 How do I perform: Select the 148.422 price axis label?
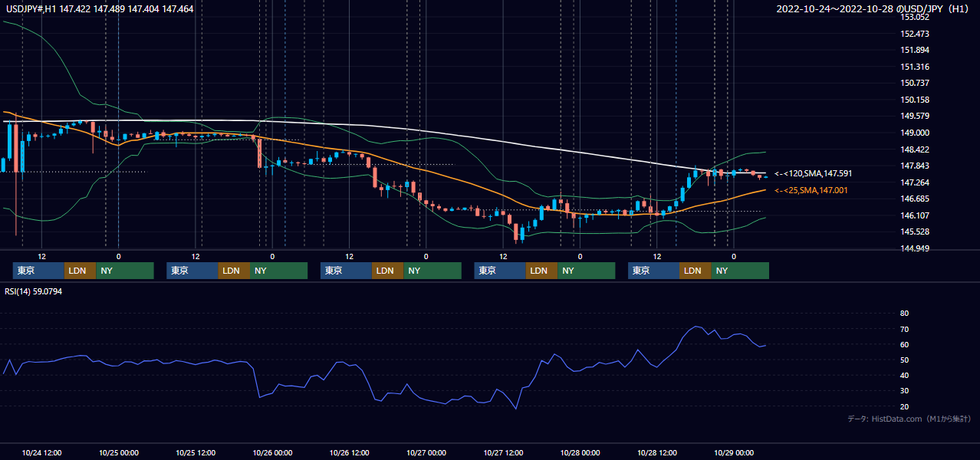(x=915, y=149)
